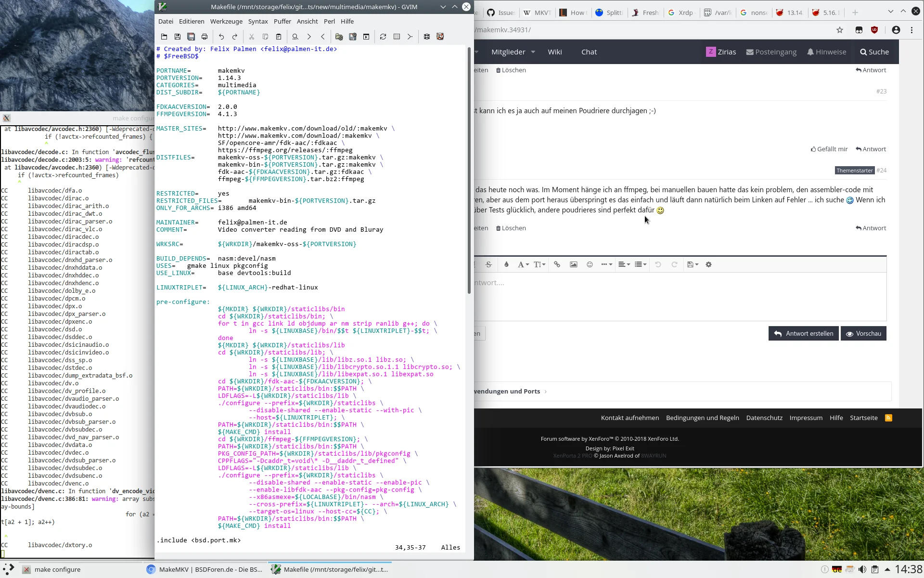Open editor settings gear icon

tap(709, 264)
